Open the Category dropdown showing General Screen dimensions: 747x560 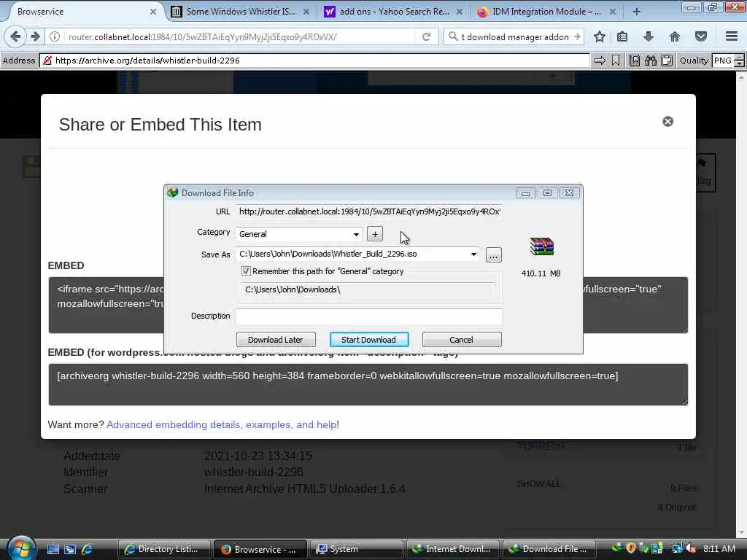pyautogui.click(x=298, y=234)
